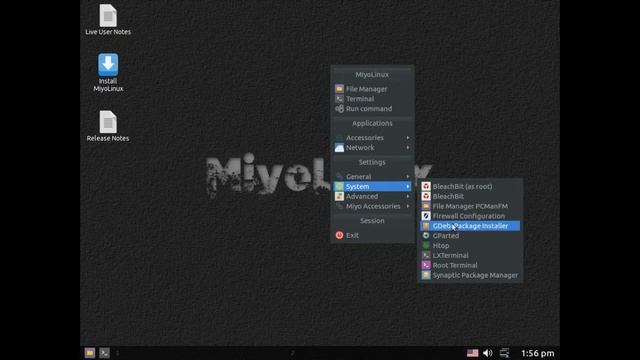
Task: Open the Live User Notes desktop icon
Action: pyautogui.click(x=108, y=19)
